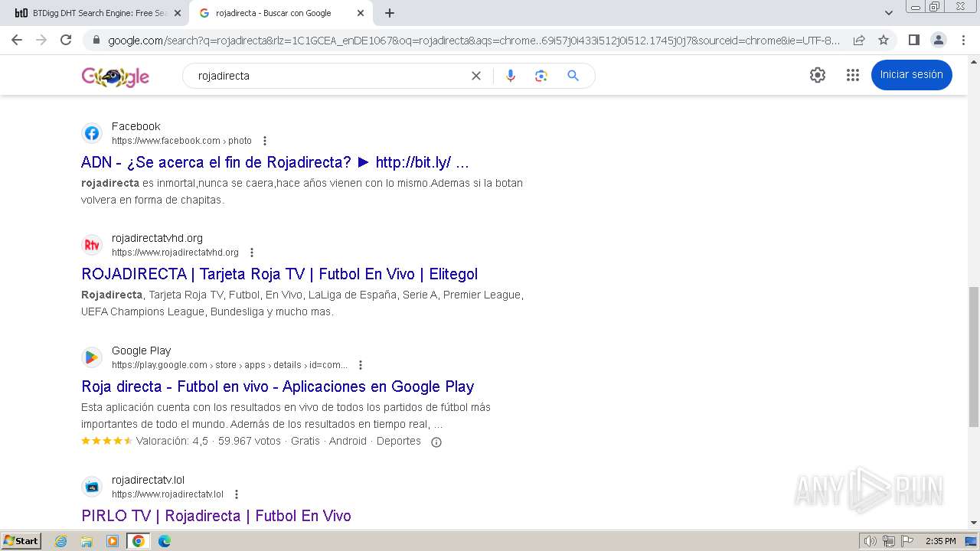Open Chrome three-dot menu
The height and width of the screenshot is (551, 980).
pos(963,40)
